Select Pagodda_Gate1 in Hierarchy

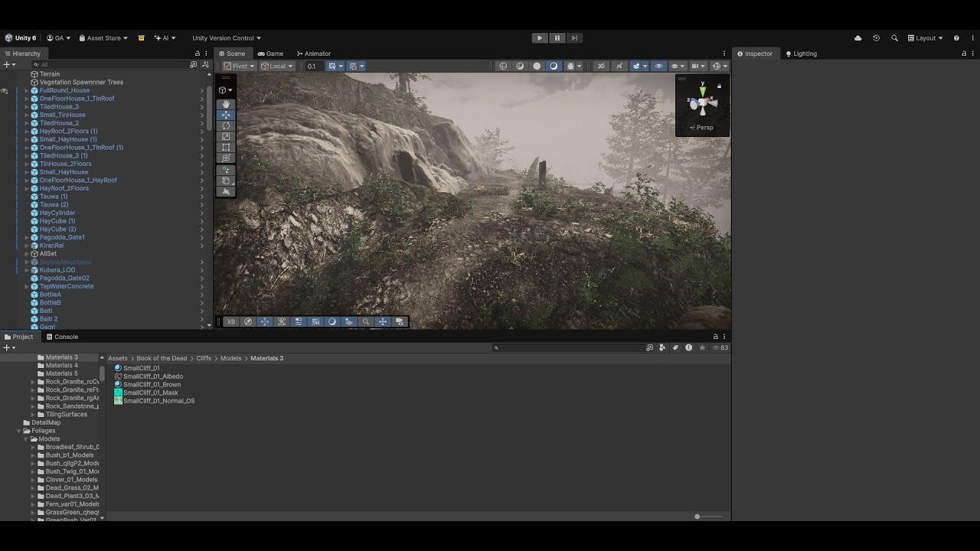pyautogui.click(x=61, y=237)
